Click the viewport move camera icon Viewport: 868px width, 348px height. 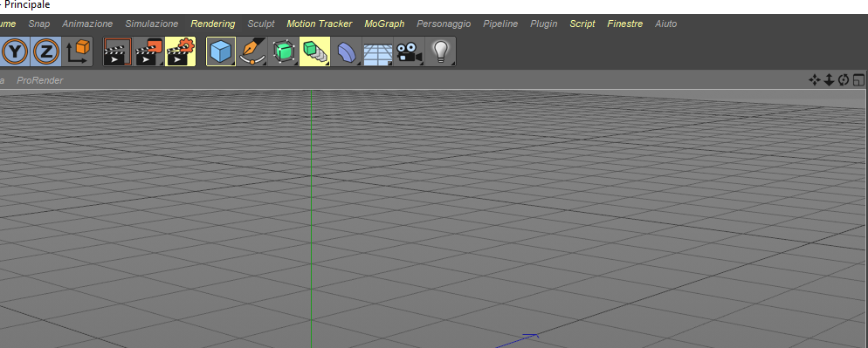click(x=815, y=80)
